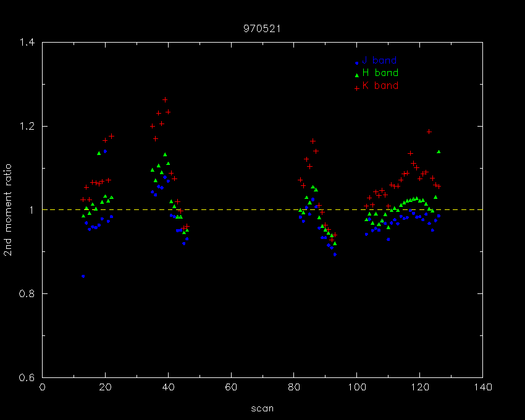Click the green triangle at far right top
This screenshot has width=525, height=420.
[x=439, y=152]
